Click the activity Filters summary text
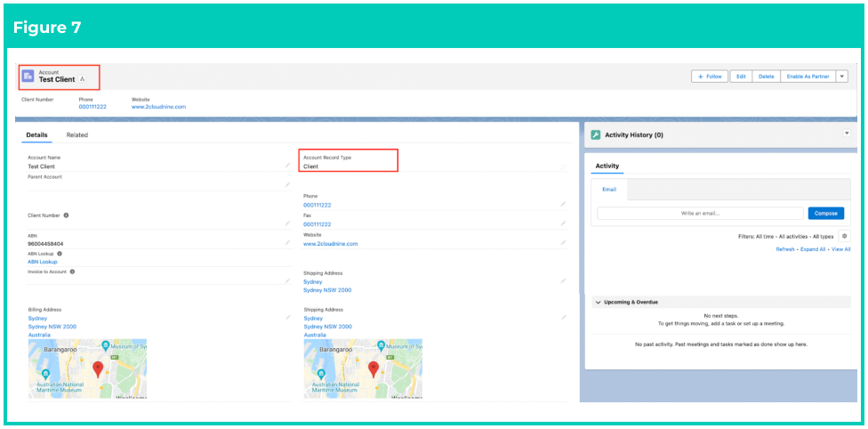The height and width of the screenshot is (429, 868). tap(785, 236)
